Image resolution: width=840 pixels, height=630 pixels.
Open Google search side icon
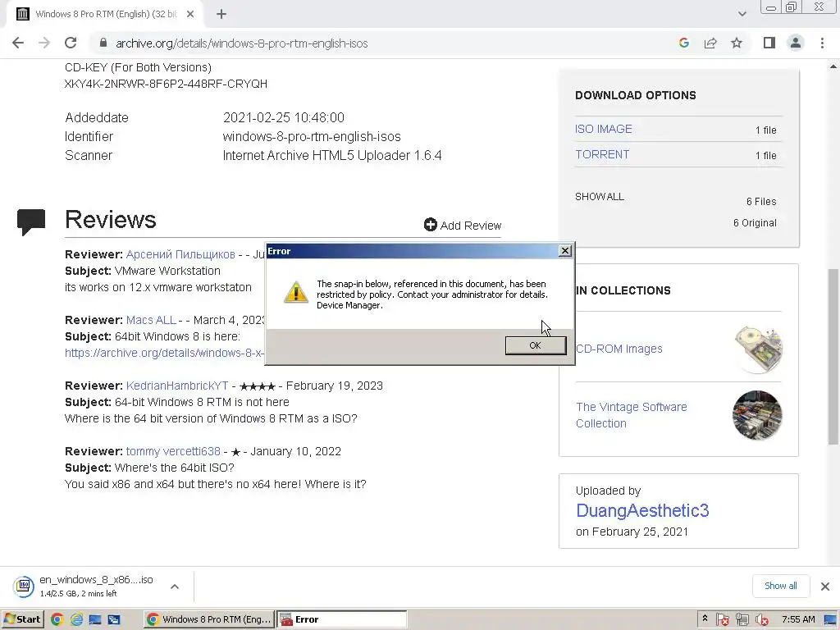(683, 43)
